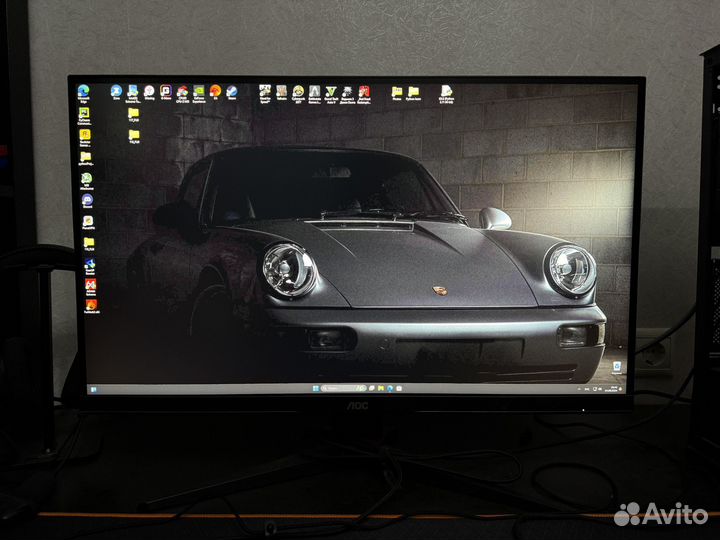Open the Steam desktop shortcut

(x=232, y=93)
